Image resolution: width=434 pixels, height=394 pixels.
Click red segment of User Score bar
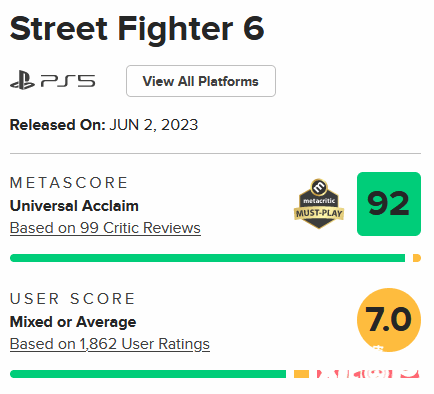pos(368,374)
